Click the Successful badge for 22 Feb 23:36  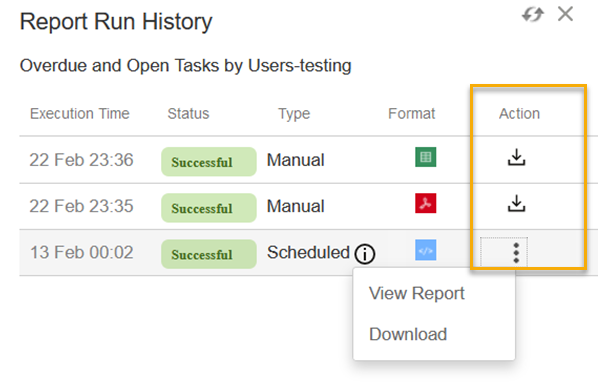pos(209,162)
